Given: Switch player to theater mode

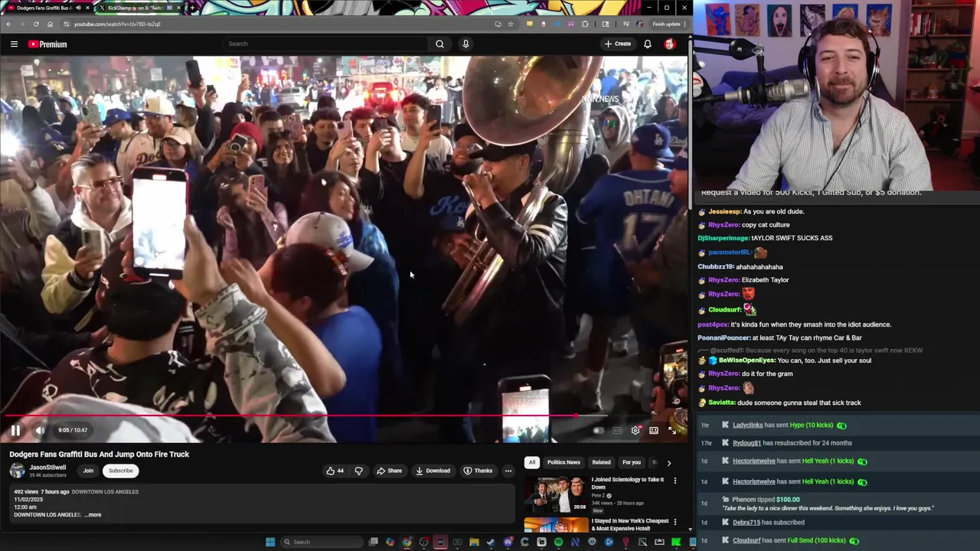Looking at the screenshot, I should (x=654, y=430).
